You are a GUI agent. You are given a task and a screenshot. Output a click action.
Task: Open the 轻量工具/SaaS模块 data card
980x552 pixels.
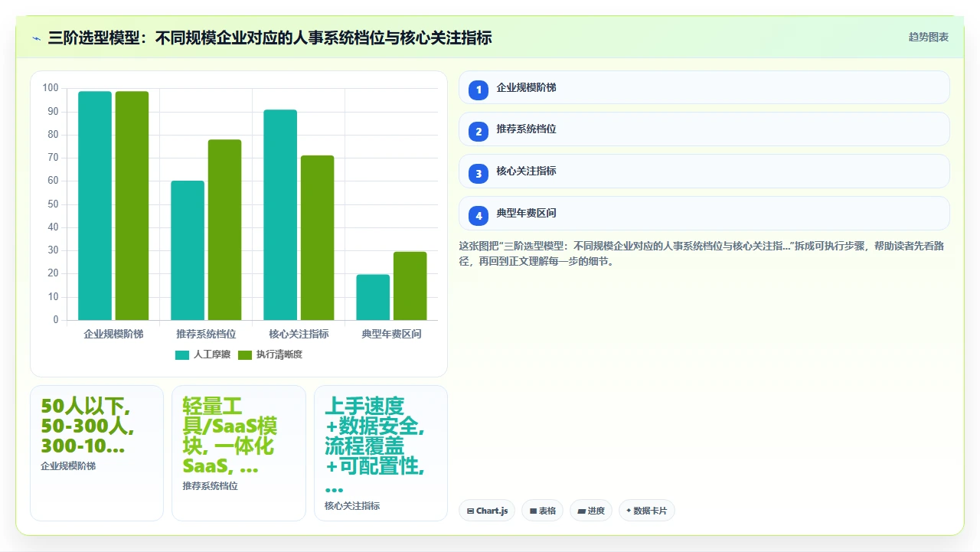239,453
